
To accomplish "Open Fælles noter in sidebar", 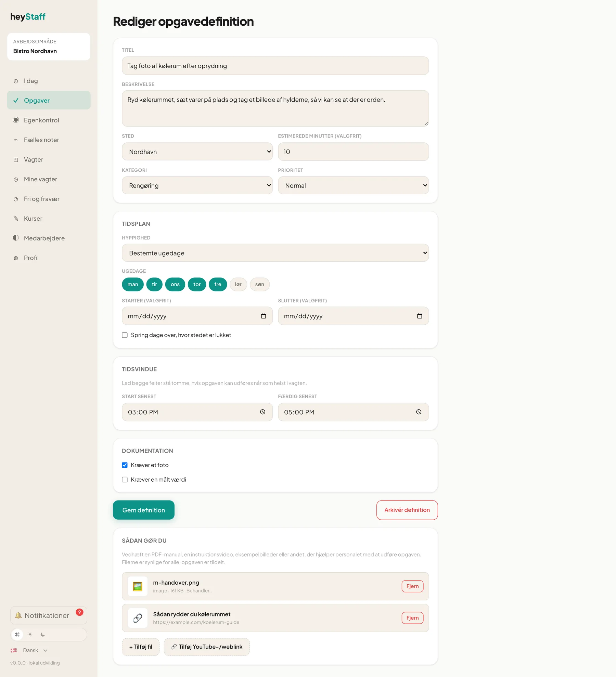I will coord(49,140).
